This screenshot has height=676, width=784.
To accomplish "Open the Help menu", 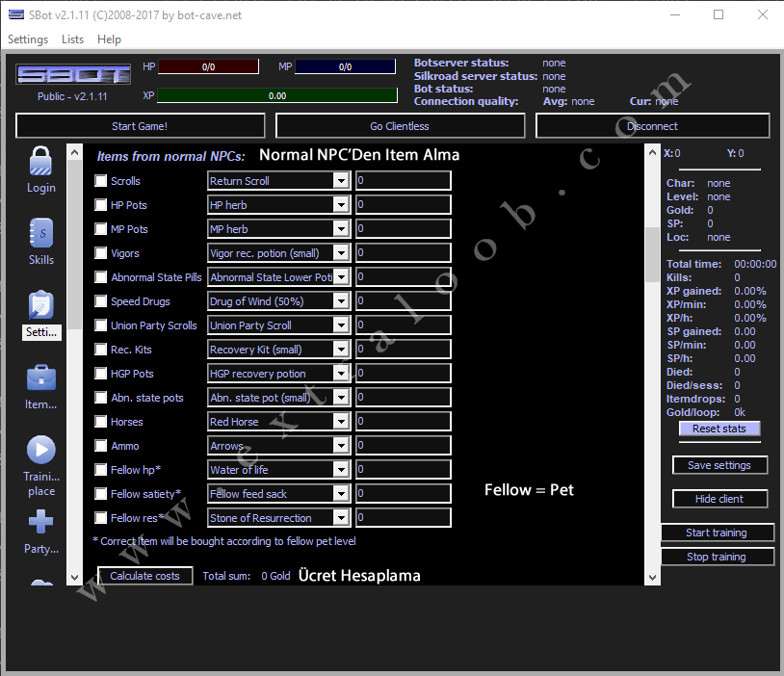I will tap(110, 39).
